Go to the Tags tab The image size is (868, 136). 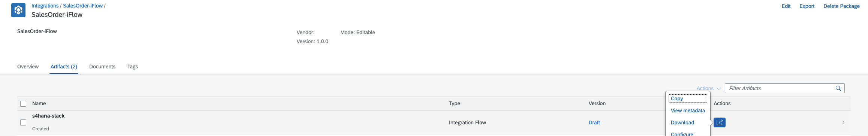133,66
